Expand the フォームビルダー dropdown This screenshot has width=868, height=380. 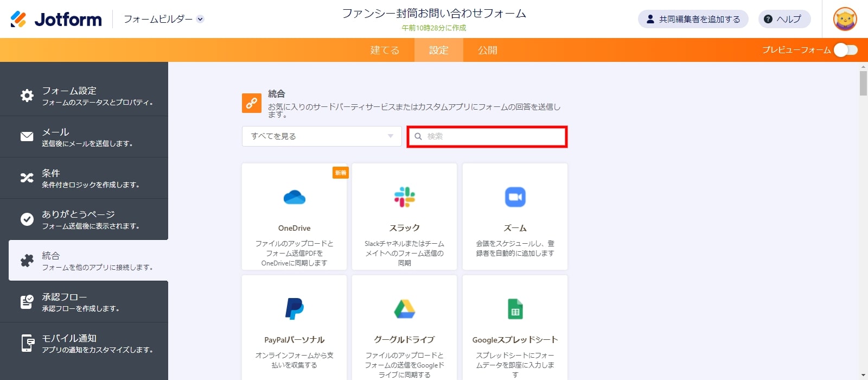163,19
